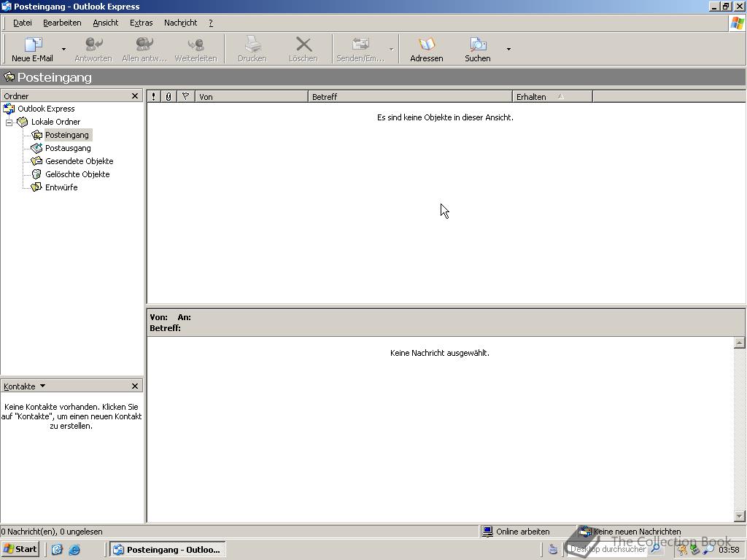
Task: Launch Internet Explorer from quick launch
Action: [x=74, y=550]
